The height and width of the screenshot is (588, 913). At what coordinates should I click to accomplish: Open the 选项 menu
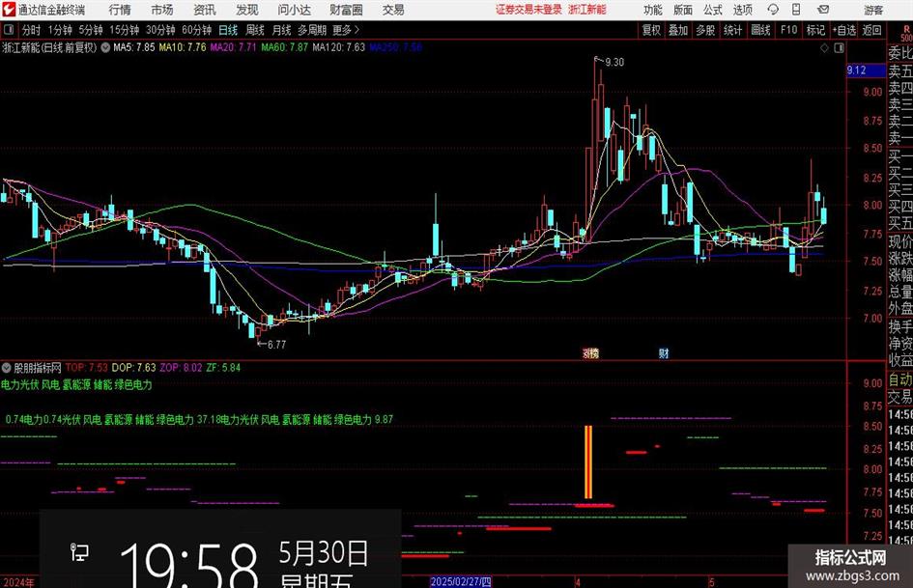pyautogui.click(x=742, y=10)
